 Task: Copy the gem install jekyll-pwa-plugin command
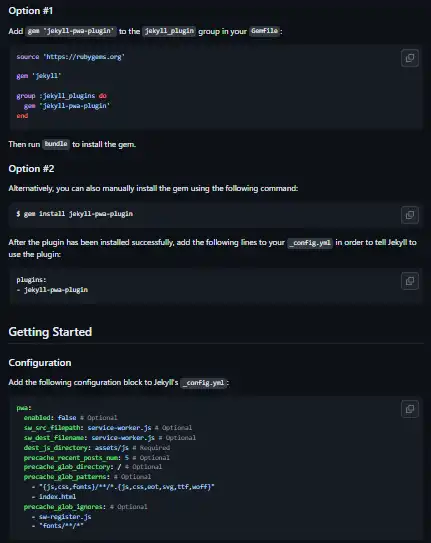click(410, 215)
